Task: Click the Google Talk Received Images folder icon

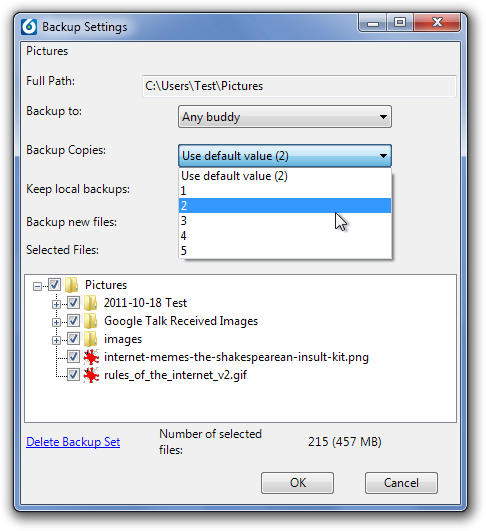Action: coord(90,321)
